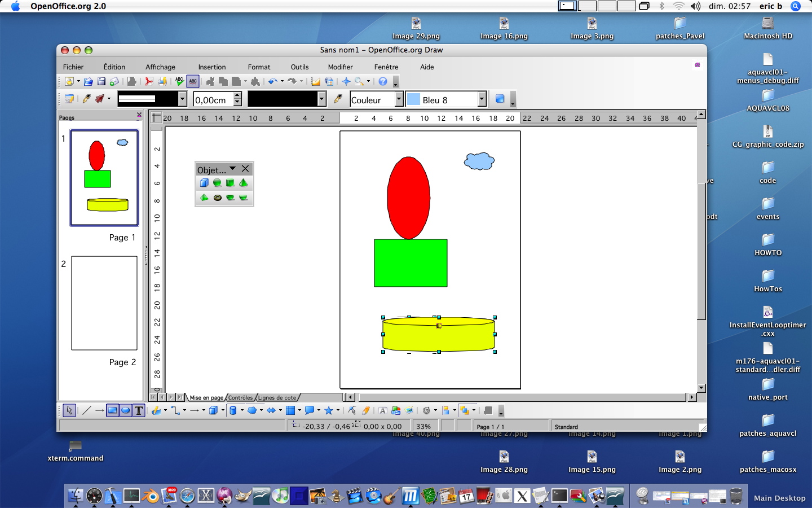Switch to Lignes de cote tab
812x508 pixels.
pos(277,398)
